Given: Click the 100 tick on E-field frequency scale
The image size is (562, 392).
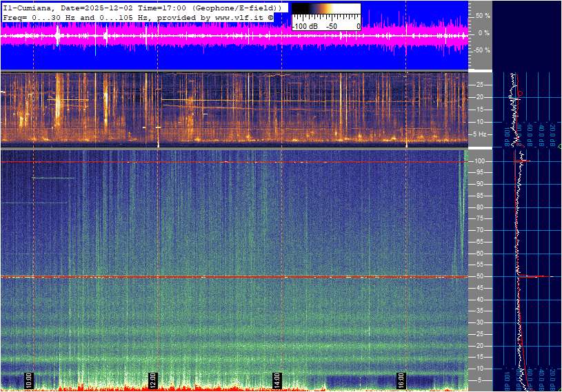Looking at the screenshot, I should click(481, 161).
